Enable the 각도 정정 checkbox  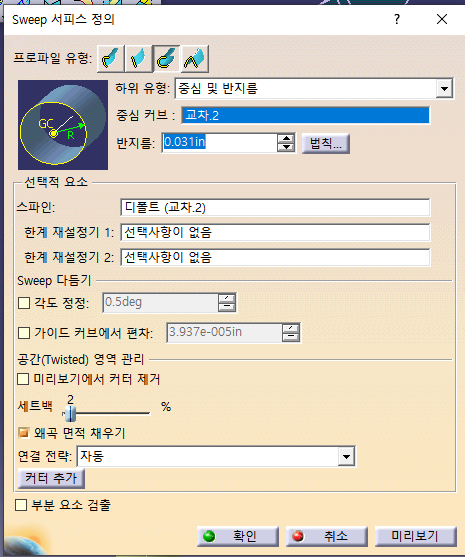click(x=24, y=303)
